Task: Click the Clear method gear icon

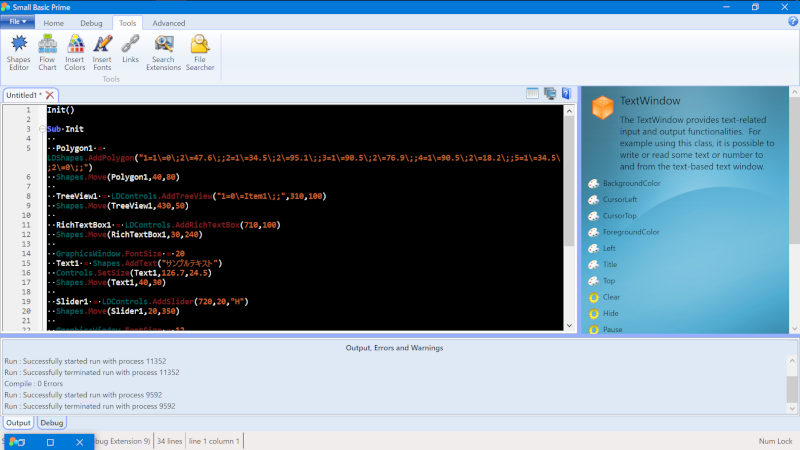Action: coord(593,297)
